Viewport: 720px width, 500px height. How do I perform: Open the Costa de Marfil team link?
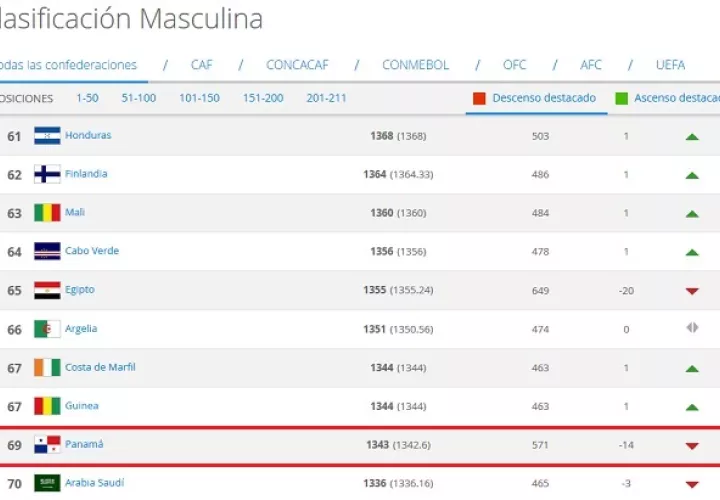(x=100, y=367)
